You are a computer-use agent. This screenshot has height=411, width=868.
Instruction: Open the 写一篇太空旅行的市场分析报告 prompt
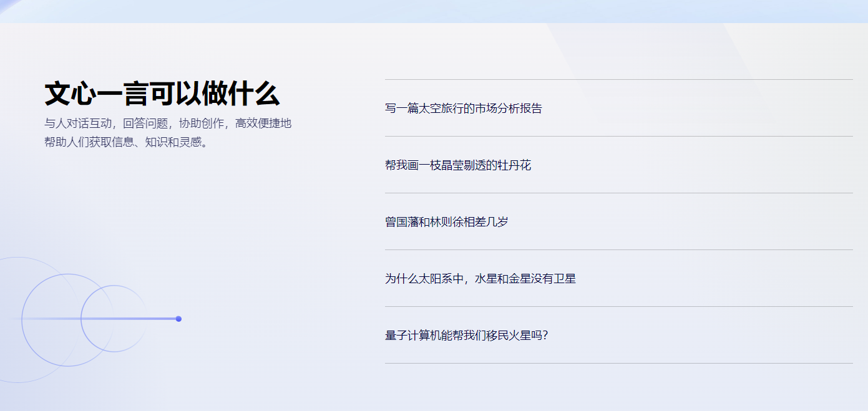point(463,109)
